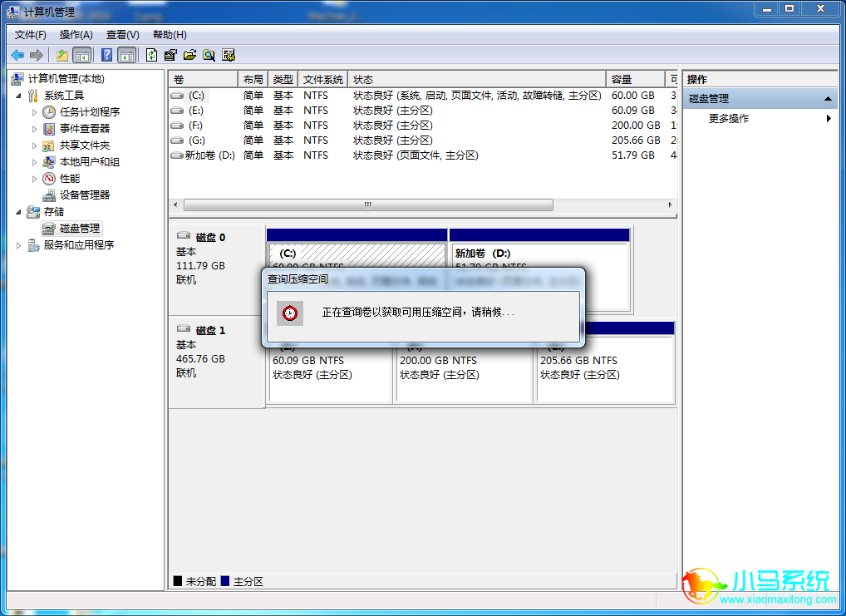Click the Back arrow toolbar icon
846x616 pixels.
(17, 55)
